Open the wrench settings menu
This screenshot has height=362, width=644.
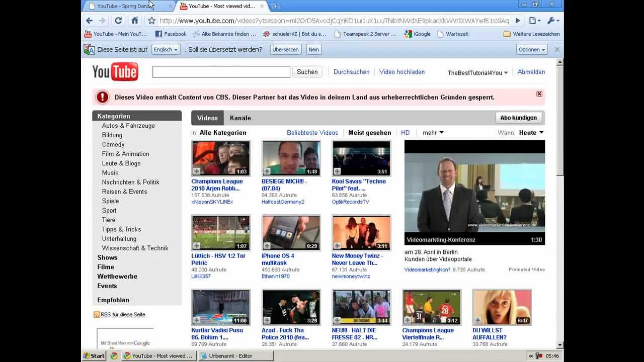pyautogui.click(x=553, y=21)
